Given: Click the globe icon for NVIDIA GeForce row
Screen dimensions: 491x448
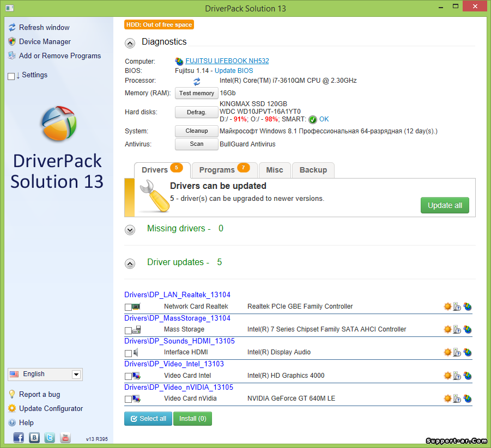Looking at the screenshot, I should 467,398.
